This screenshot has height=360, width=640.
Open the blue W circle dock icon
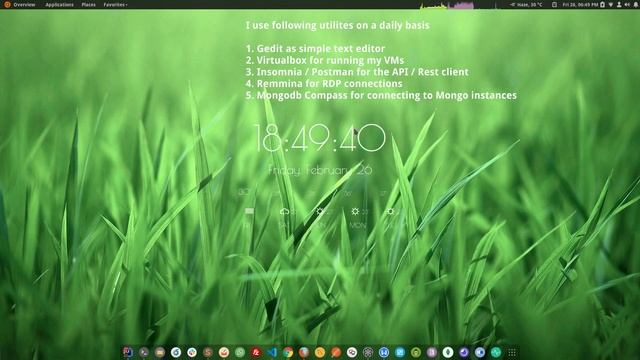(x=384, y=352)
